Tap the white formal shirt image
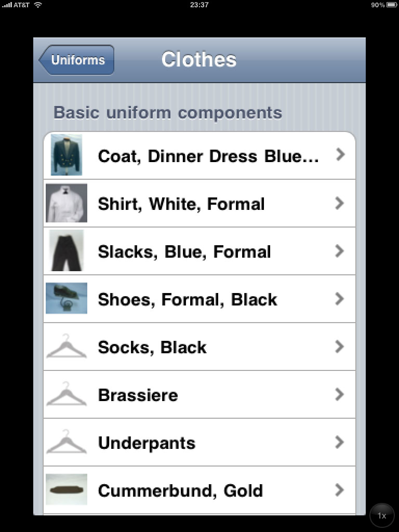 tap(66, 203)
